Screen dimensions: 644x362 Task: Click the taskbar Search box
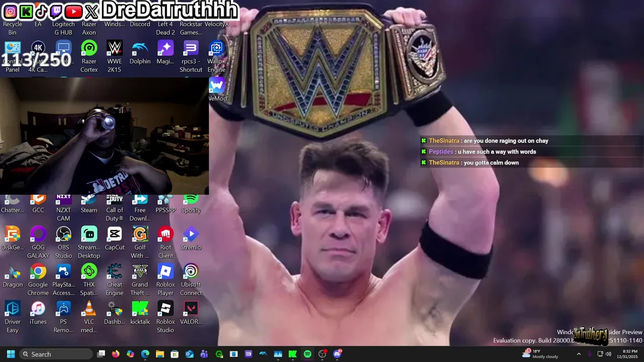(56, 354)
